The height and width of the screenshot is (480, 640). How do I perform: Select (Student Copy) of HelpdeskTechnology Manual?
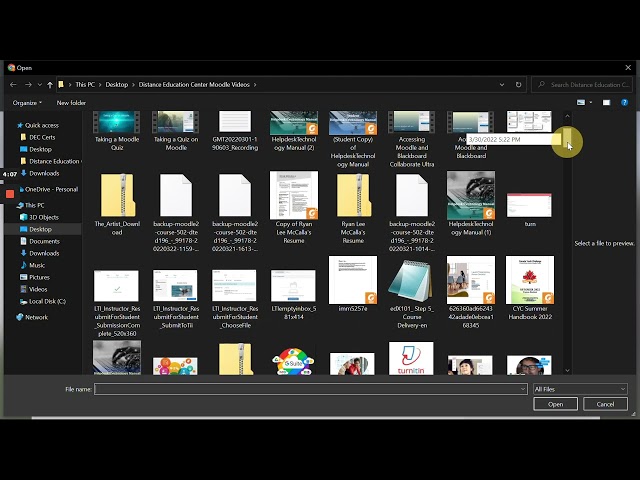[x=353, y=139]
